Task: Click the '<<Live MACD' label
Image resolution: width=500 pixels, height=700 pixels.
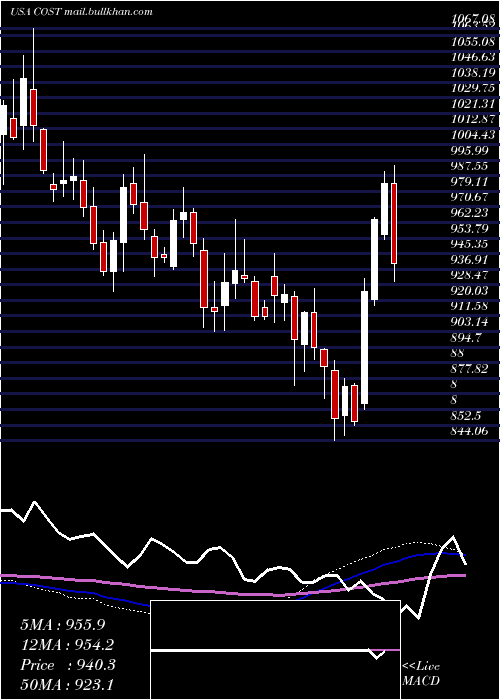Action: pos(421,674)
